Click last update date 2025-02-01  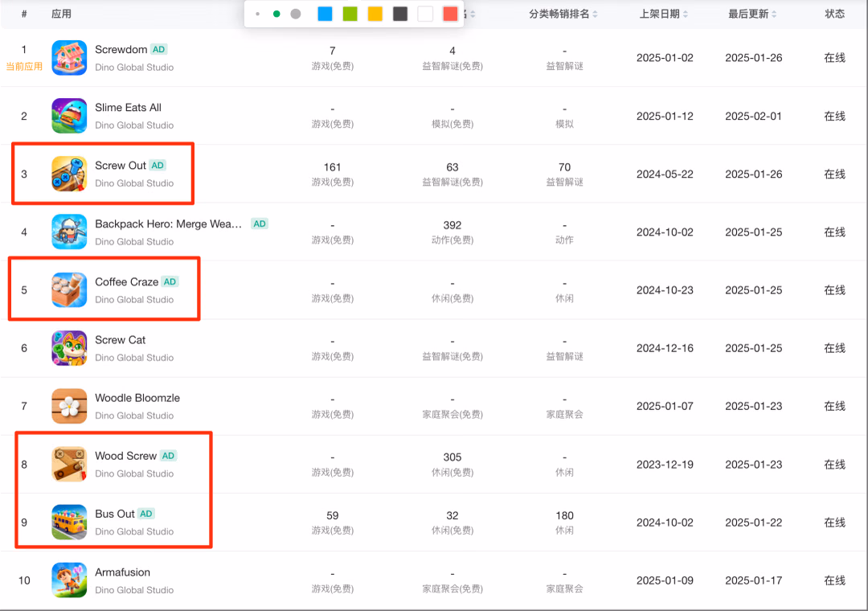753,116
